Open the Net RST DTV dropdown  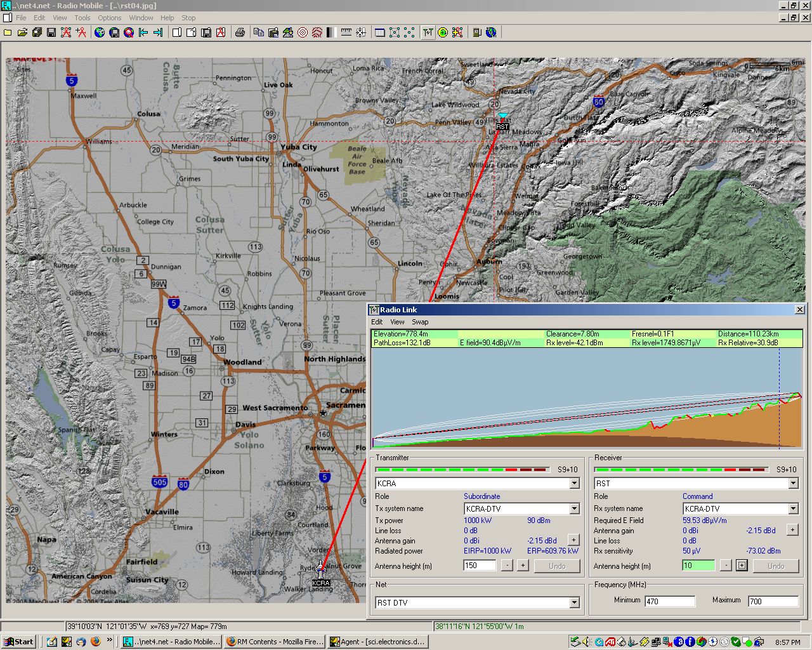(x=574, y=602)
